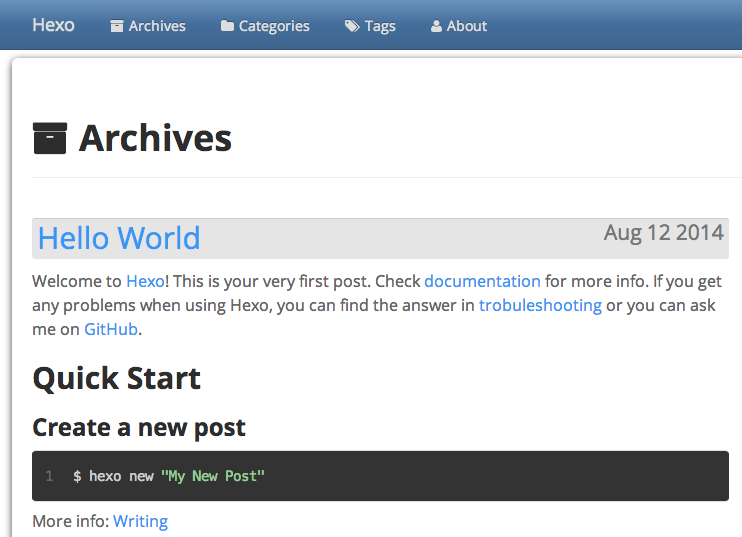742x537 pixels.
Task: Open the Archives menu item
Action: [x=157, y=26]
